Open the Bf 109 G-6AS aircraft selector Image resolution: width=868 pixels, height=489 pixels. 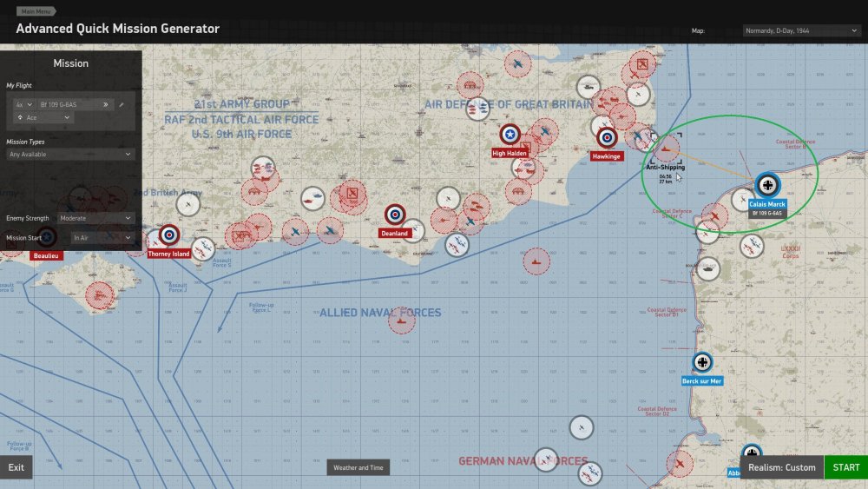tap(75, 105)
